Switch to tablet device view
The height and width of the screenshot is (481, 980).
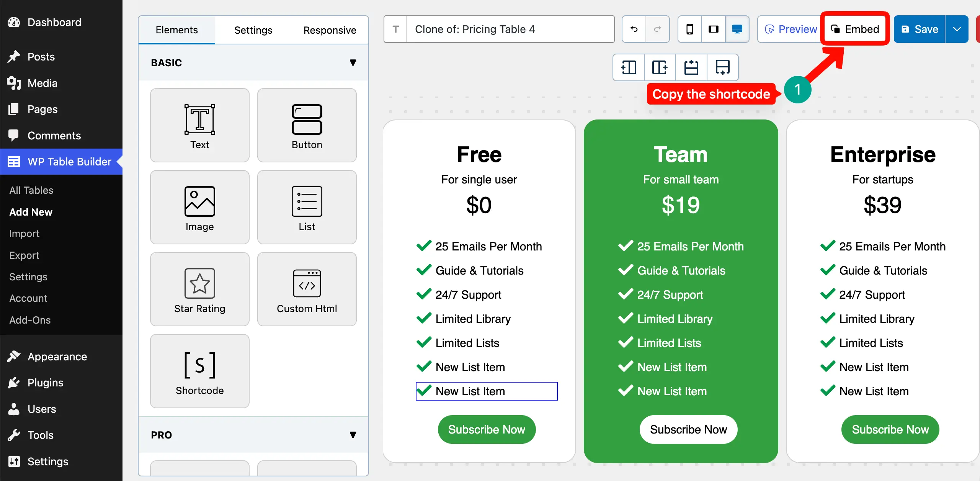click(713, 29)
